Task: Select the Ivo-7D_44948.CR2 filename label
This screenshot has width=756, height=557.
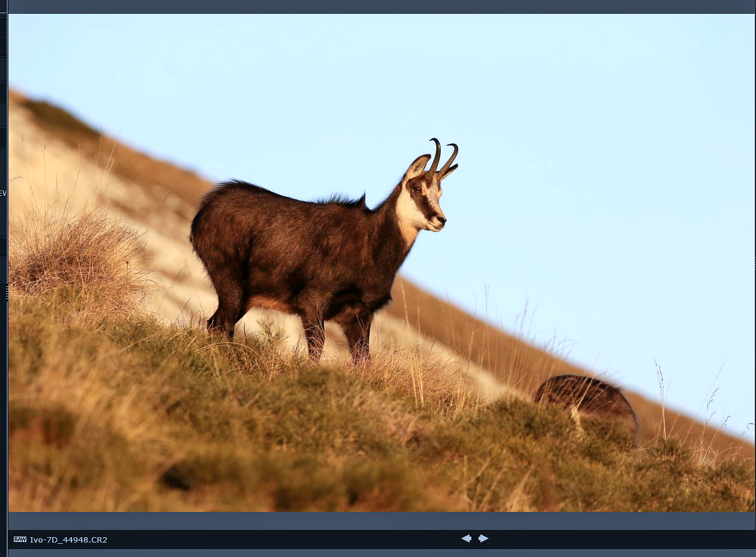Action: point(68,540)
